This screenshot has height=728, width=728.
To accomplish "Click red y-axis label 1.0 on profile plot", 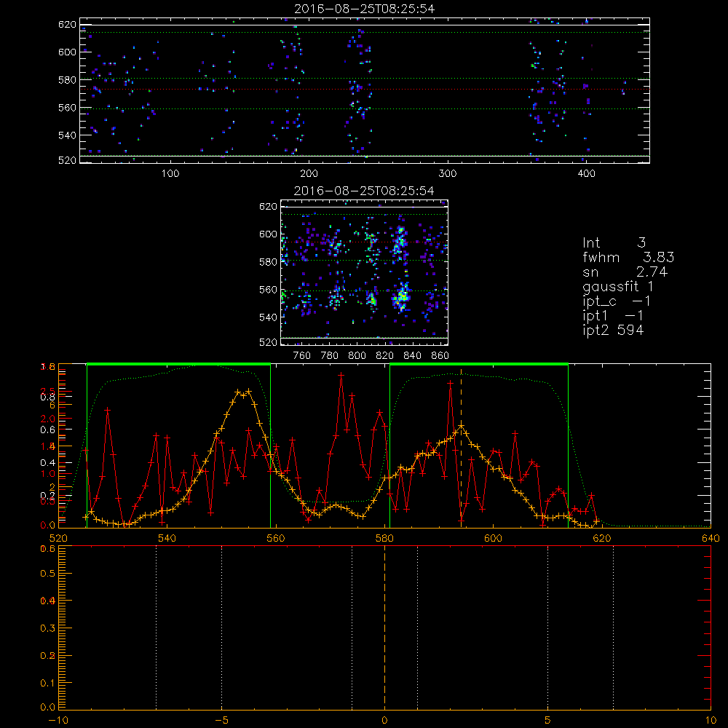I will pos(48,474).
